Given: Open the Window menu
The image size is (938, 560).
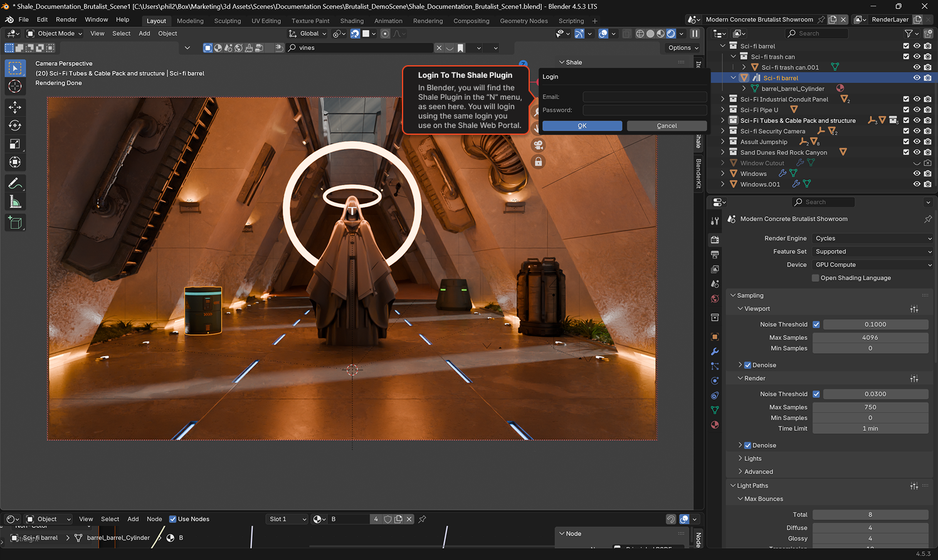Looking at the screenshot, I should click(x=97, y=19).
